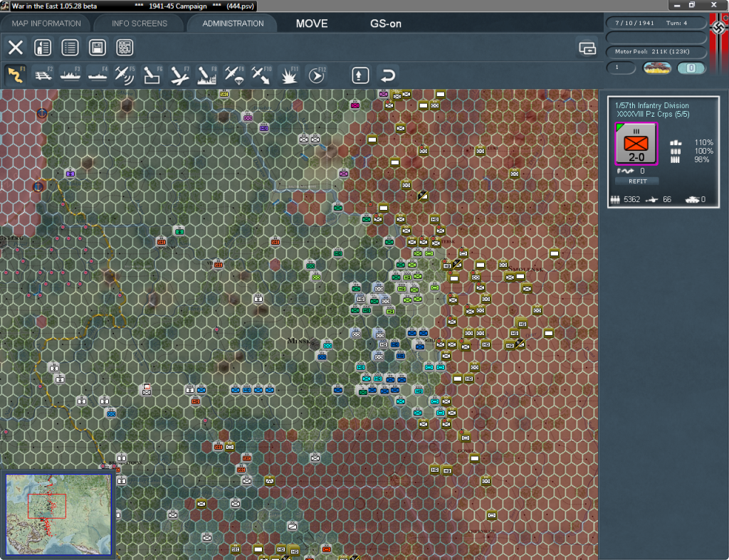Click the upward arrow box toolbar icon
The image size is (729, 560).
pos(360,75)
